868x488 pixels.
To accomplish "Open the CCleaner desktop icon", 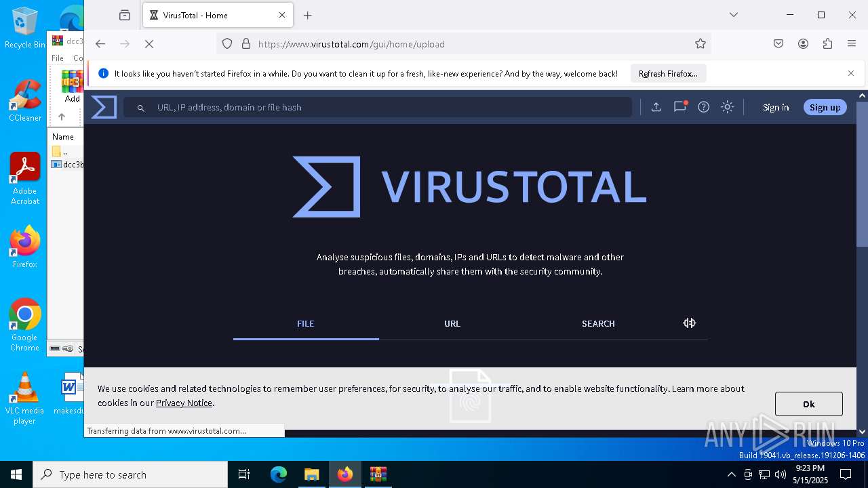I will click(x=24, y=101).
